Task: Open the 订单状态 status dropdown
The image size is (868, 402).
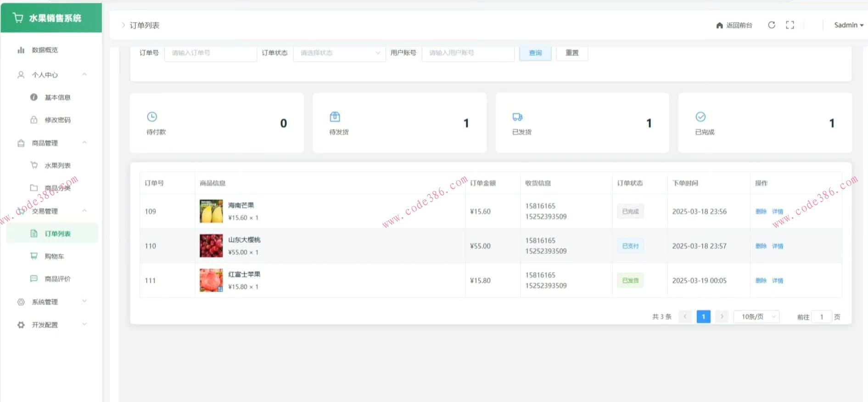Action: click(x=339, y=53)
